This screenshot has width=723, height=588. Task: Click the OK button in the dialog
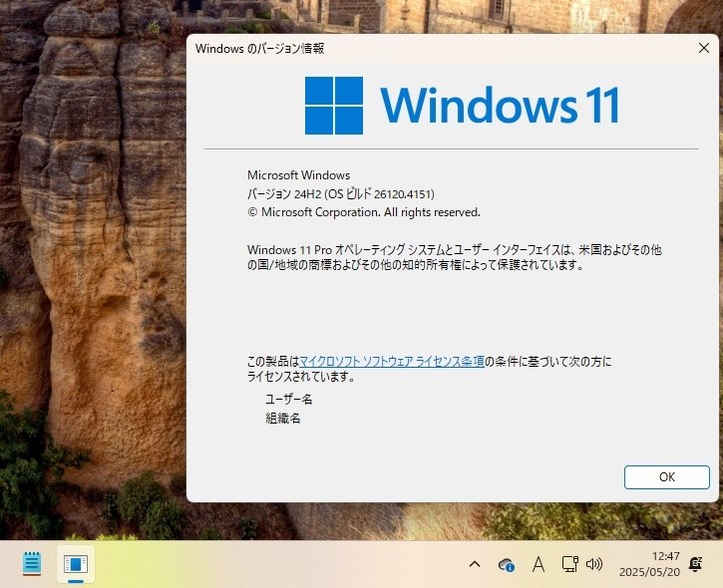pos(667,477)
